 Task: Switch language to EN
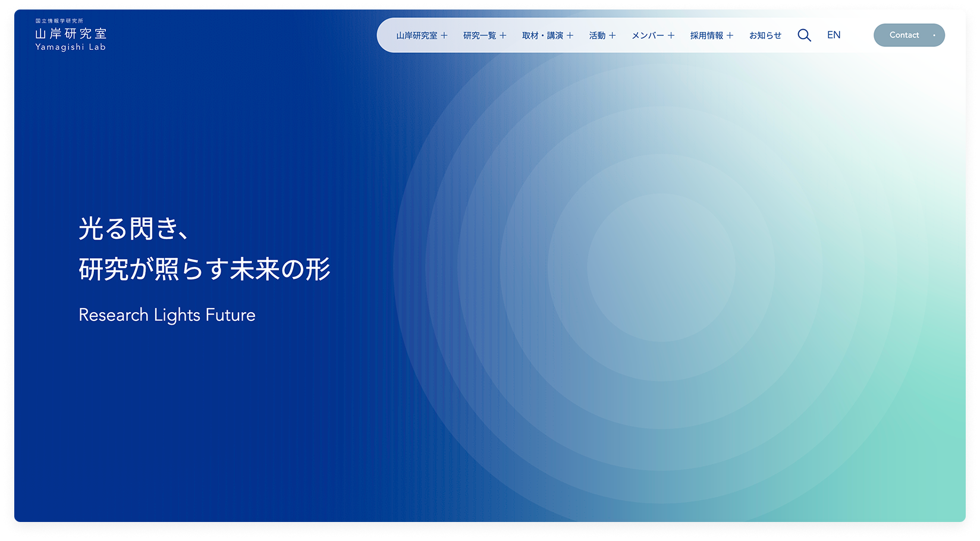pyautogui.click(x=834, y=35)
